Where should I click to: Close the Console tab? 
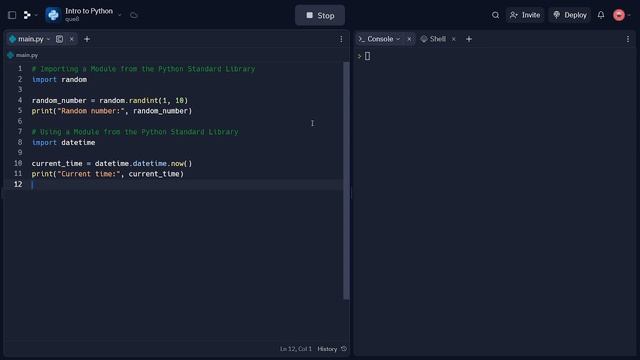[409, 39]
